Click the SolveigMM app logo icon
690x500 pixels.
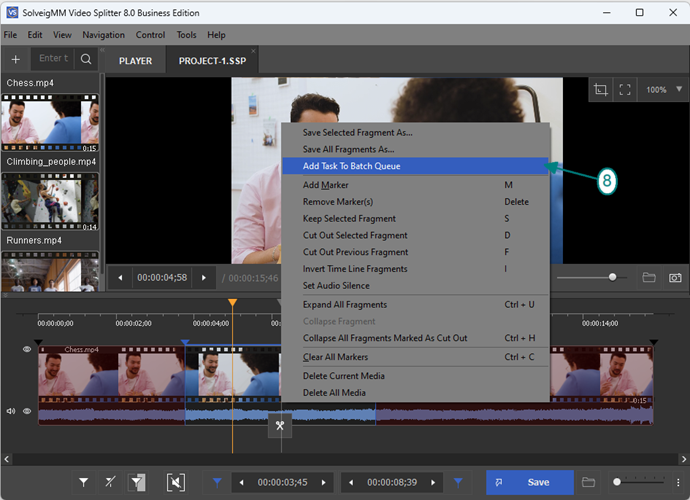[x=12, y=12]
